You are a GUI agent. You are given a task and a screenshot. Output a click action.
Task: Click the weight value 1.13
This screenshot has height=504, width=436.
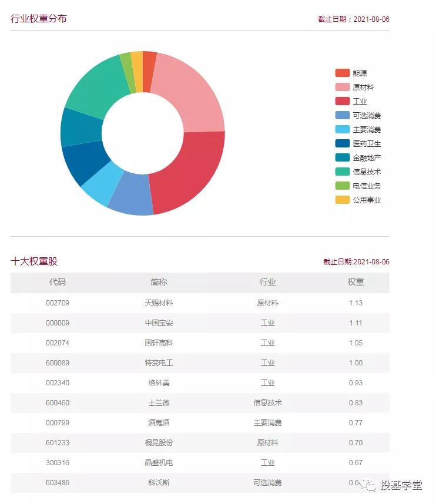point(355,303)
